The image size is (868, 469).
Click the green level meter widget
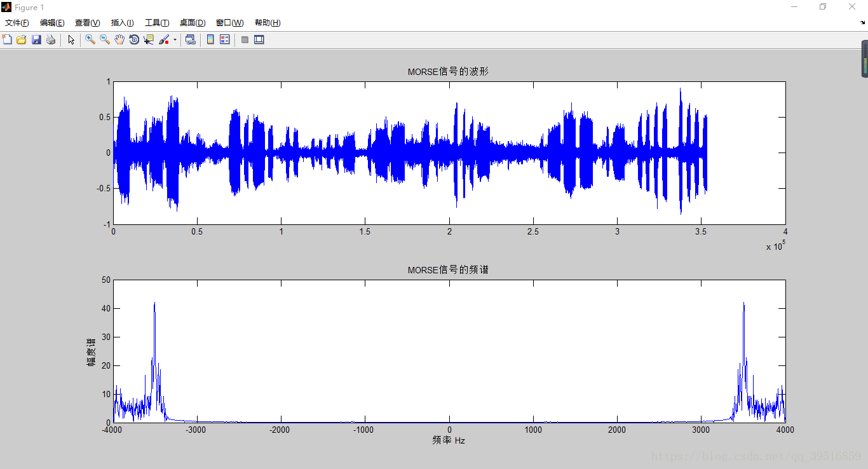864,58
